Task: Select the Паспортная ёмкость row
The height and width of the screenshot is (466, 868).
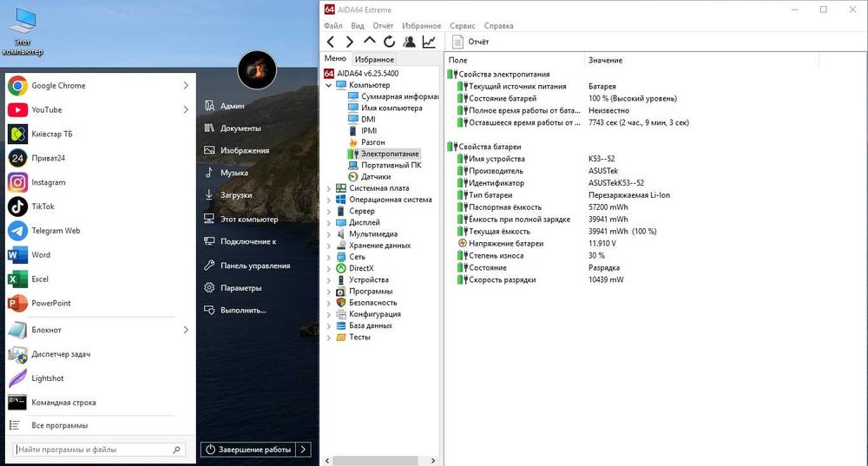Action: coord(542,207)
